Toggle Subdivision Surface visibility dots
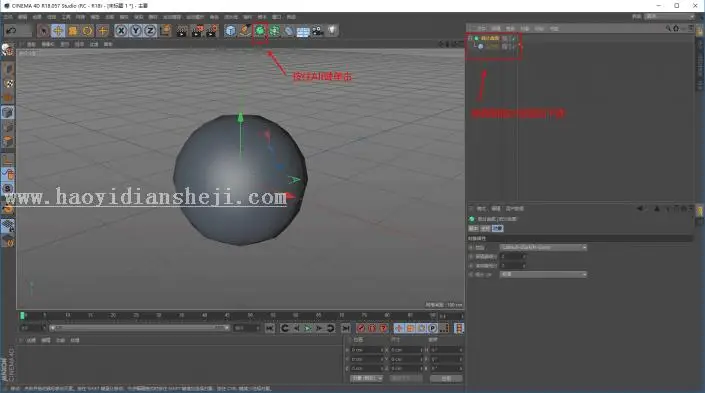 pyautogui.click(x=509, y=38)
